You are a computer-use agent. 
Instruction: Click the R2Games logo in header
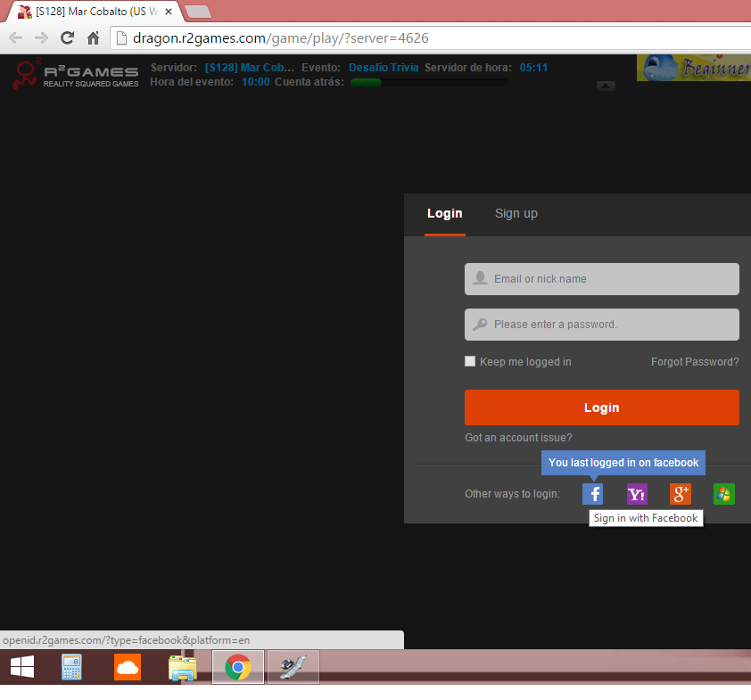point(76,74)
